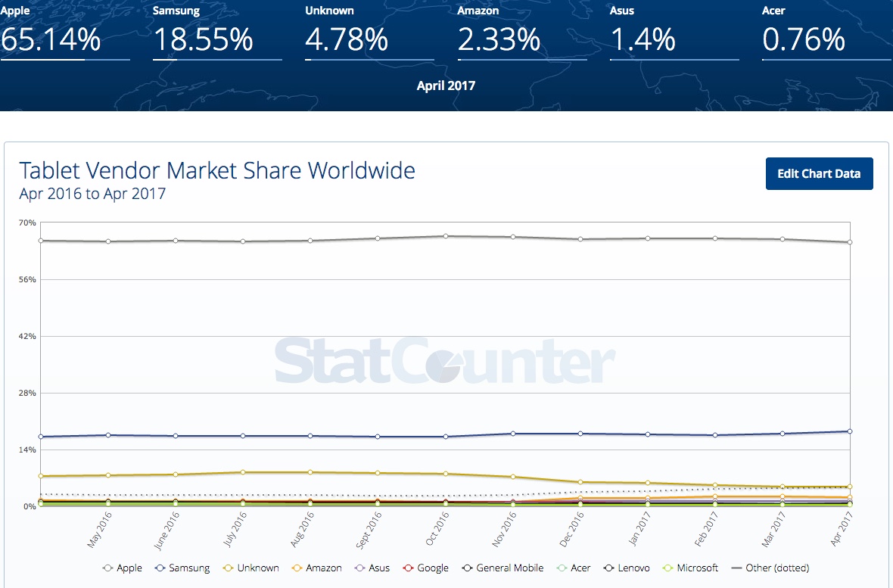
Task: Click Samsung's Apr 2017 data point
Action: coord(850,431)
